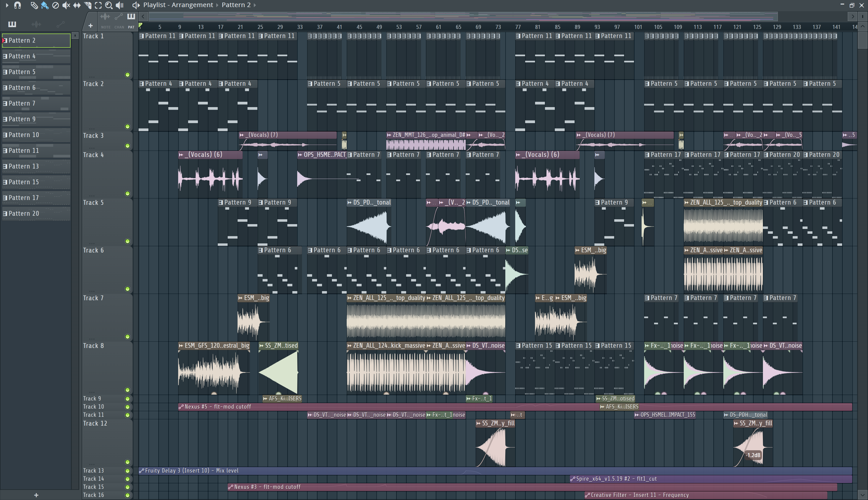Expand the Pattern 2 selector arrow

click(254, 5)
